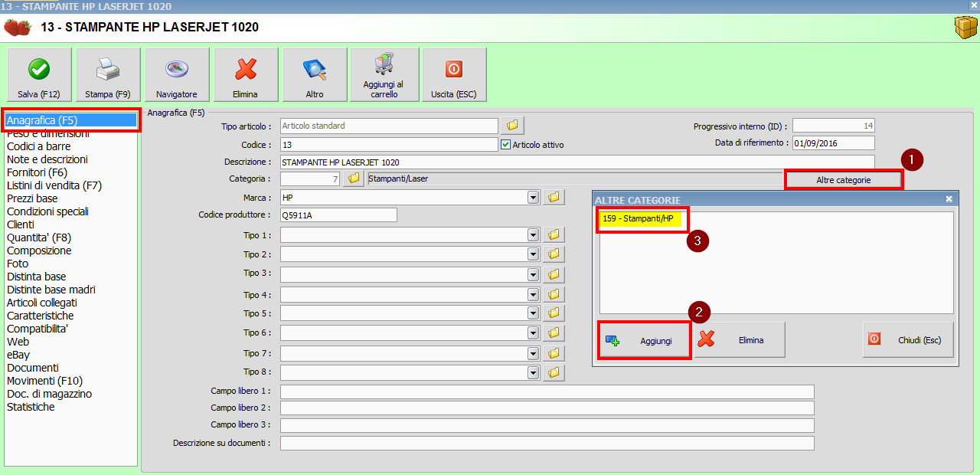Click the Altre categorie button

(844, 179)
